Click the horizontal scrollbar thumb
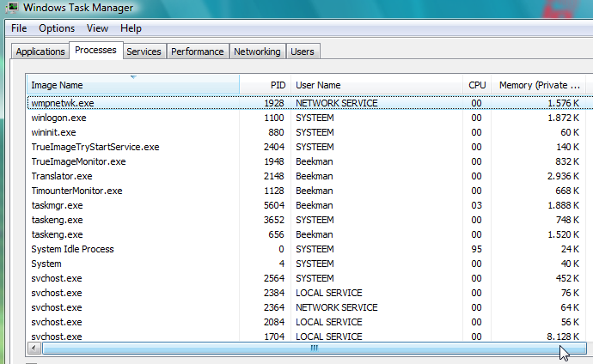 click(x=315, y=349)
